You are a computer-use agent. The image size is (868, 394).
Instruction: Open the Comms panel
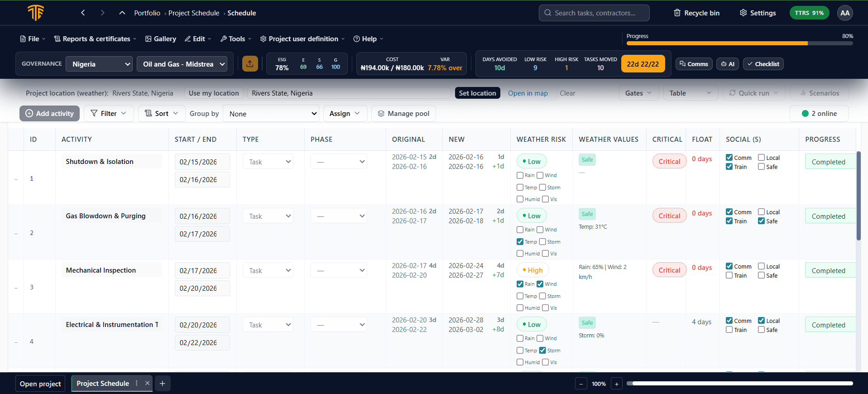pyautogui.click(x=694, y=64)
